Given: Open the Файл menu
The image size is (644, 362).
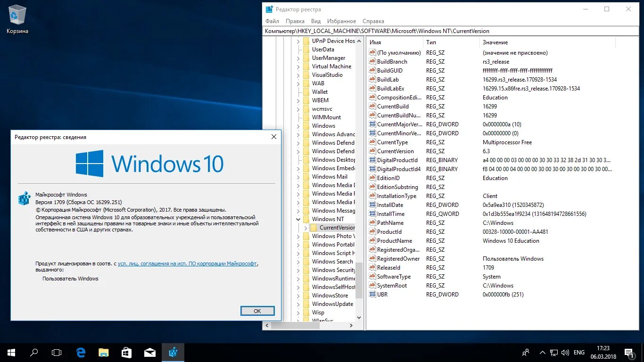Looking at the screenshot, I should (272, 21).
